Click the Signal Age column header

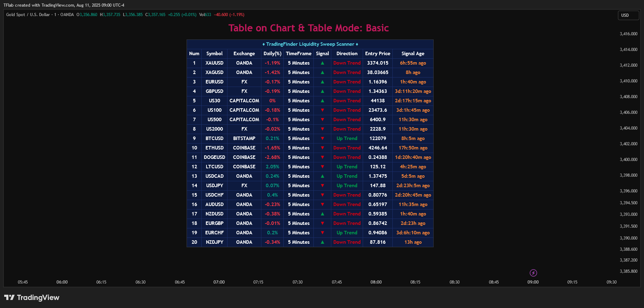click(x=413, y=54)
